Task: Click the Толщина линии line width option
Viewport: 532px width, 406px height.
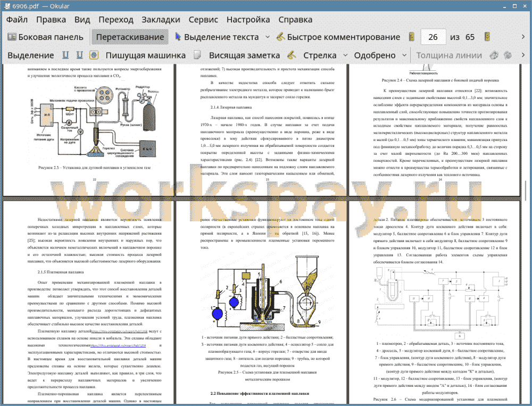Action: tap(449, 55)
